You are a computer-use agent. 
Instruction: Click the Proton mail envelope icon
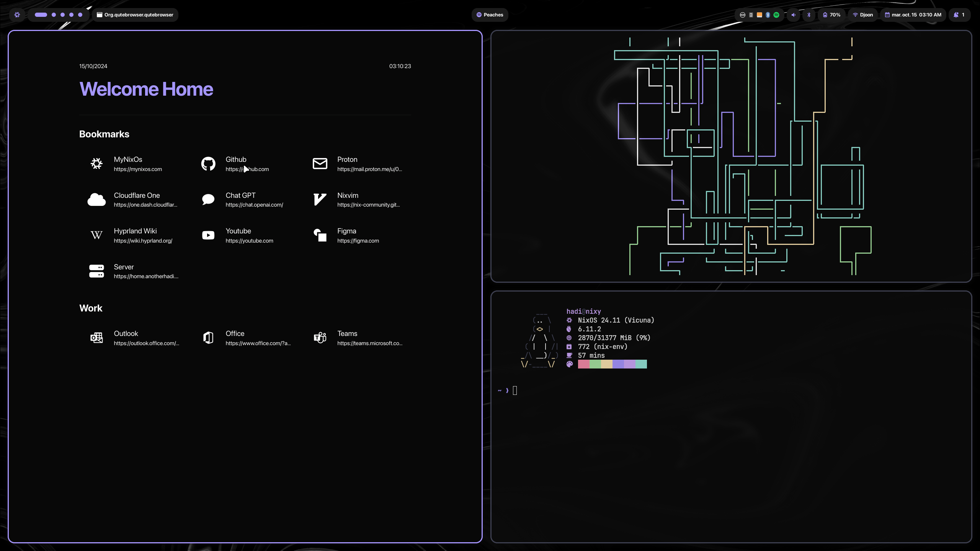click(x=320, y=163)
